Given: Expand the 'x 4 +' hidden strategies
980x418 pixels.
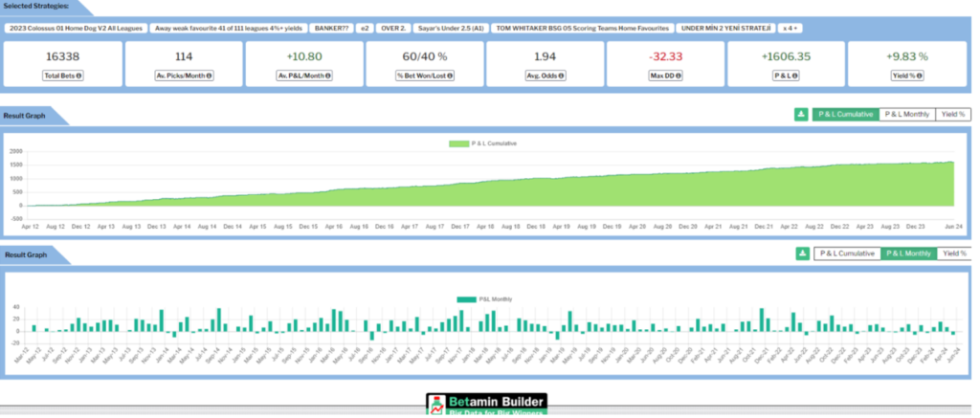Looking at the screenshot, I should (x=791, y=28).
